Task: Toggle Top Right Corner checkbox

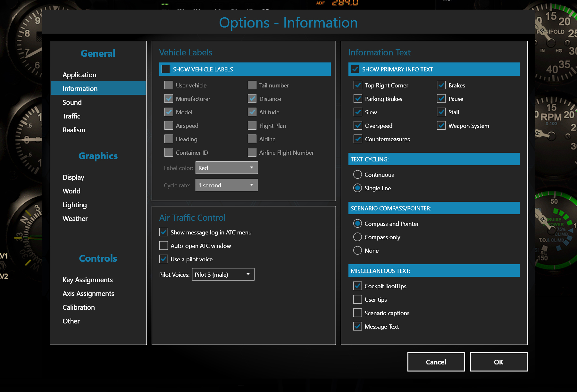Action: coord(358,85)
